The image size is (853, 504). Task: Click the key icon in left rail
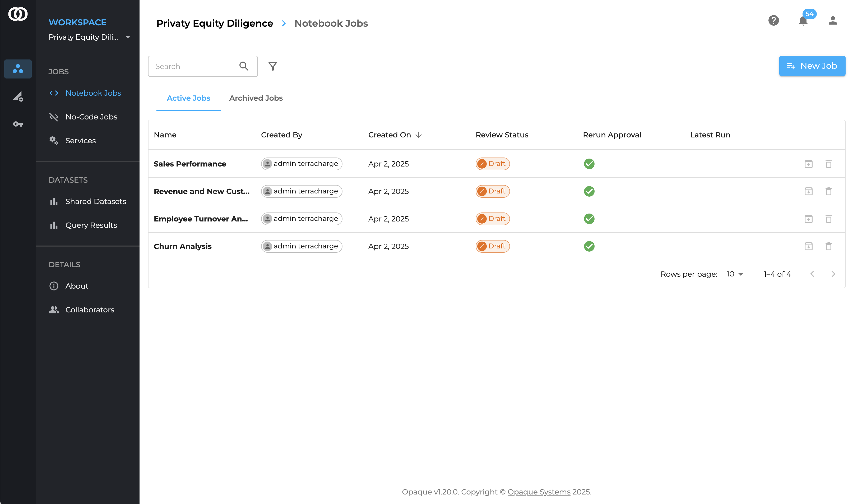click(x=18, y=124)
